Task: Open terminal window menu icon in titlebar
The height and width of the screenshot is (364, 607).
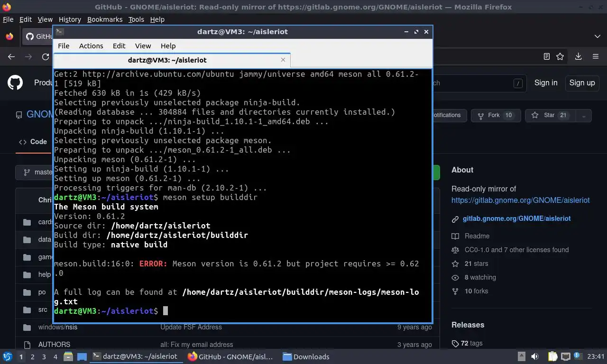Action: coord(59,32)
